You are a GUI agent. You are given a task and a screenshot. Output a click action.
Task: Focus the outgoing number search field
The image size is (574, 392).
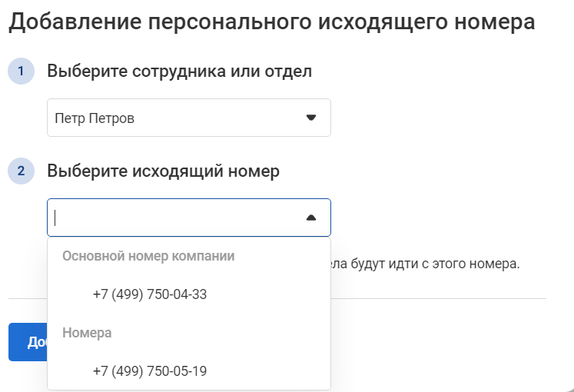pyautogui.click(x=189, y=218)
